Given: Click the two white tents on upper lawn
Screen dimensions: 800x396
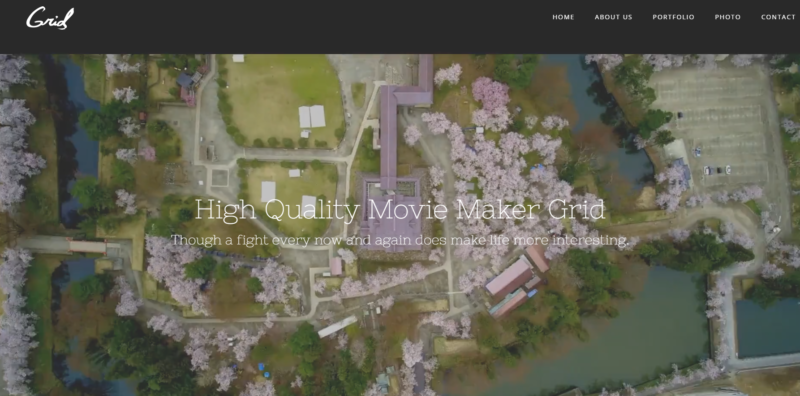Looking at the screenshot, I should [x=312, y=117].
